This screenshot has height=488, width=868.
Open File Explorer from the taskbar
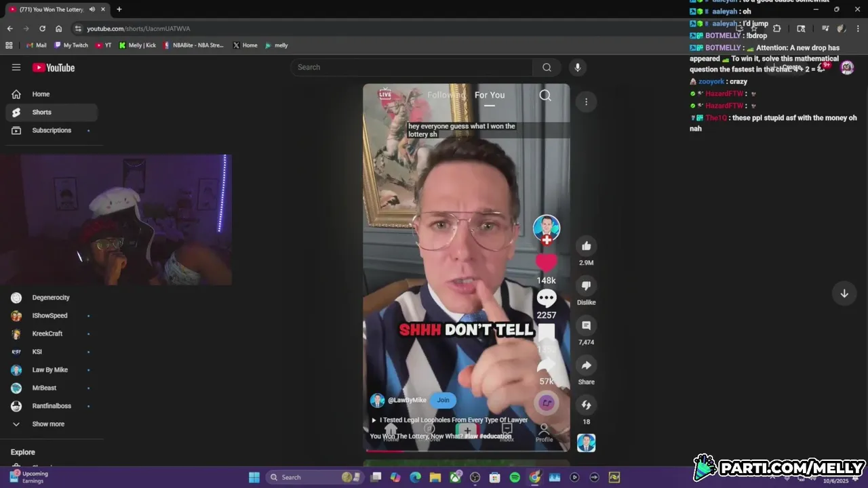435,477
